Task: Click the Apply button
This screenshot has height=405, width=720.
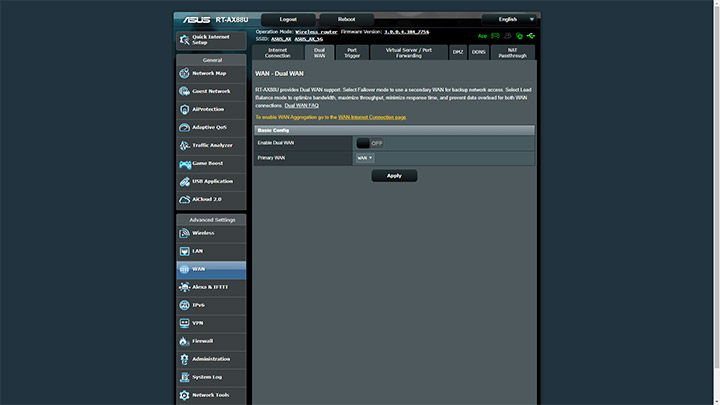Action: [394, 176]
